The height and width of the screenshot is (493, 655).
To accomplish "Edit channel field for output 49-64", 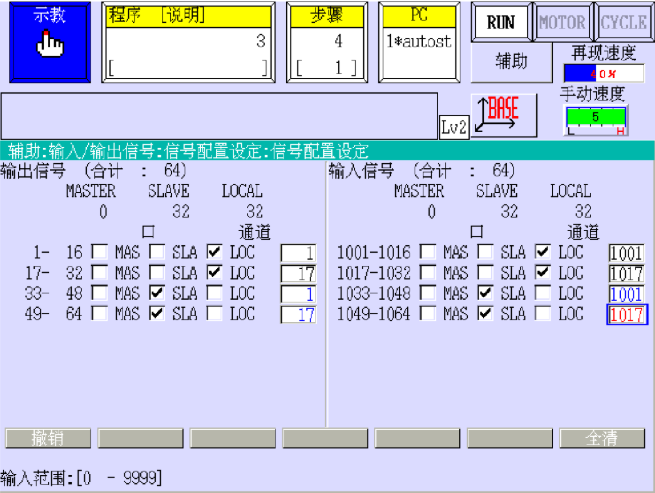I will click(298, 315).
